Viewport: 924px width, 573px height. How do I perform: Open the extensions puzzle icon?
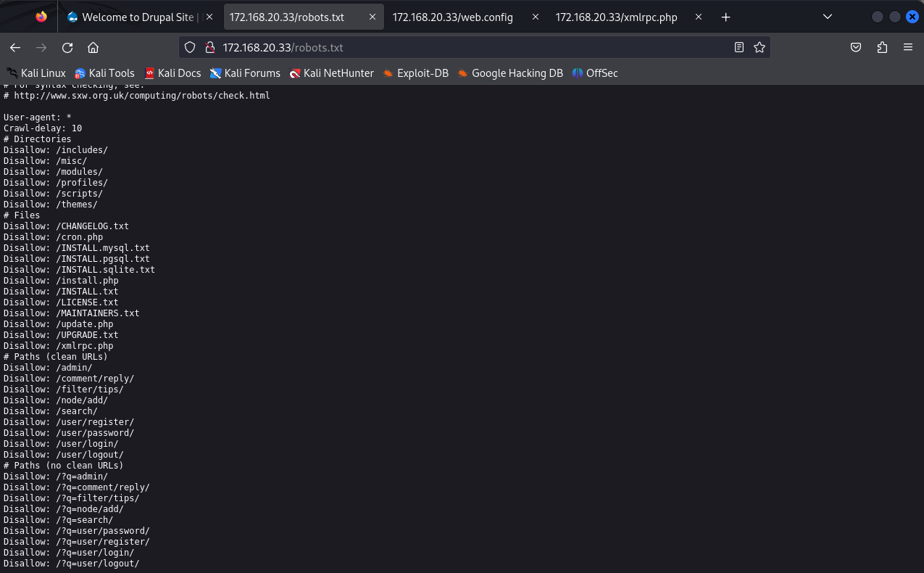click(x=882, y=48)
